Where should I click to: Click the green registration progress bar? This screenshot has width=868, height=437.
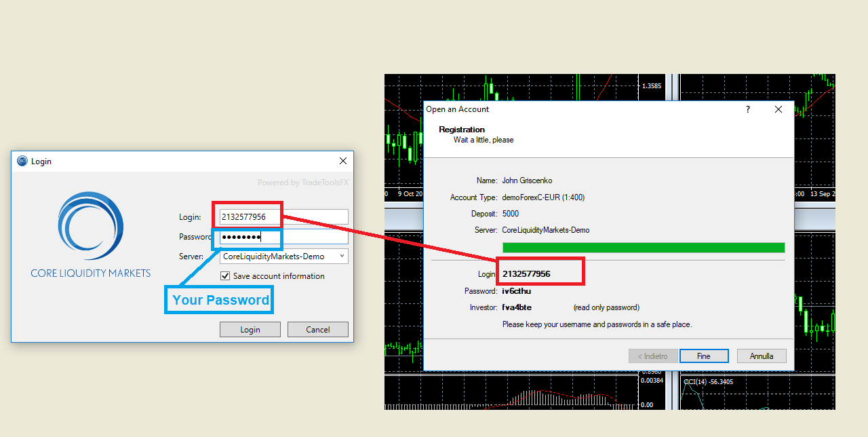[644, 248]
